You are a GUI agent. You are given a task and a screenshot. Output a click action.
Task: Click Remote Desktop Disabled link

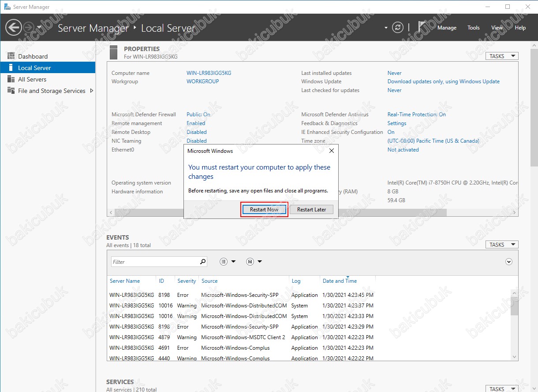point(197,132)
